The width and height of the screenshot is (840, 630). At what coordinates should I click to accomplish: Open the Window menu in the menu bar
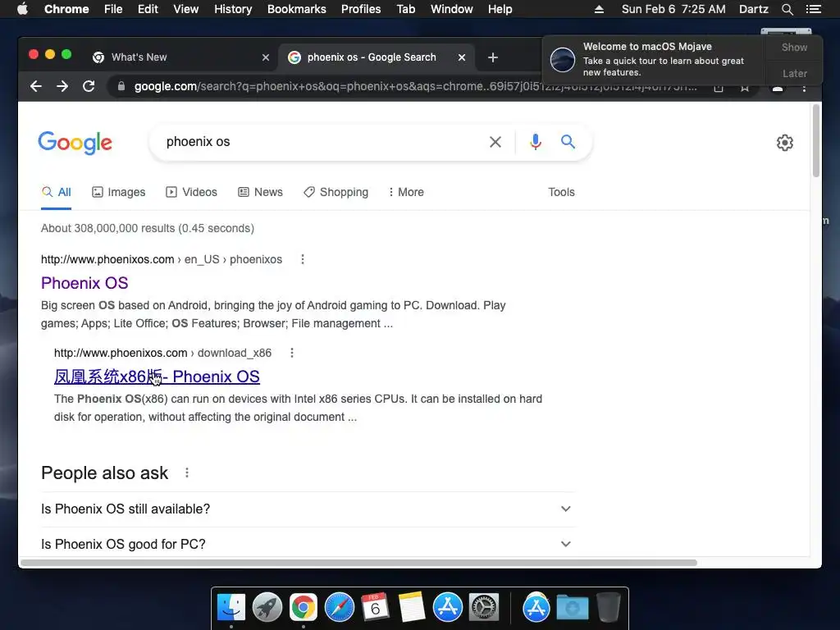452,9
